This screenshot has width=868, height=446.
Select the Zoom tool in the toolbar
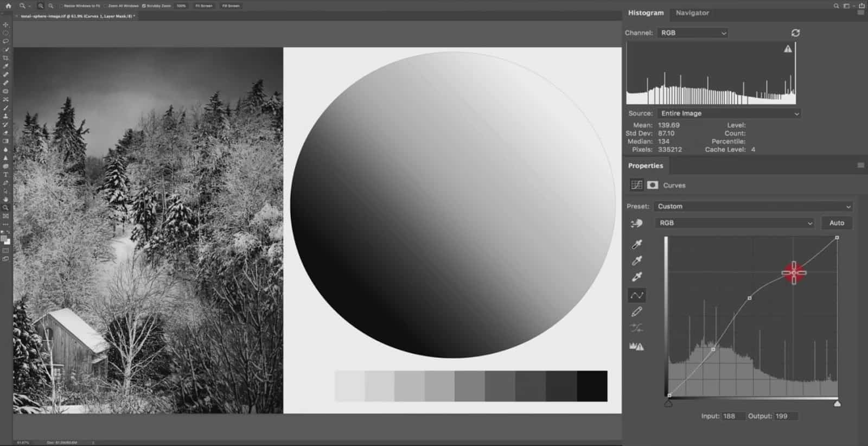point(6,208)
